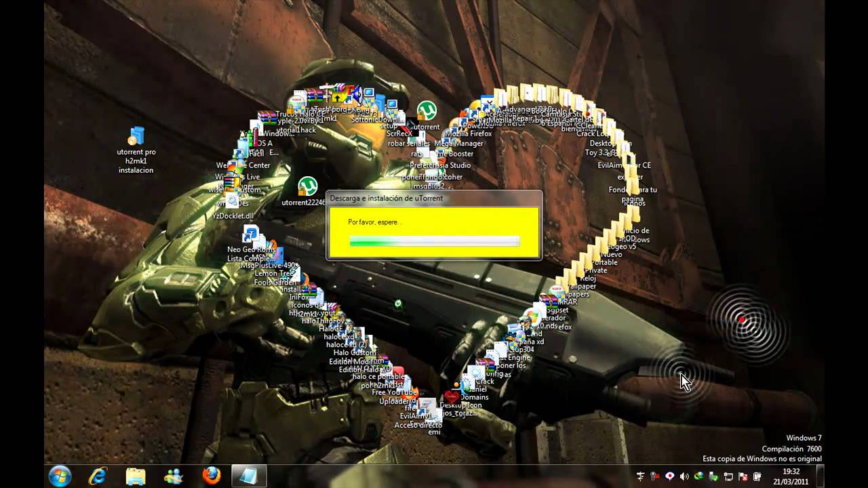Click the 'Descarga e instalación de uTorrent' title bar
This screenshot has width=868, height=488.
434,198
